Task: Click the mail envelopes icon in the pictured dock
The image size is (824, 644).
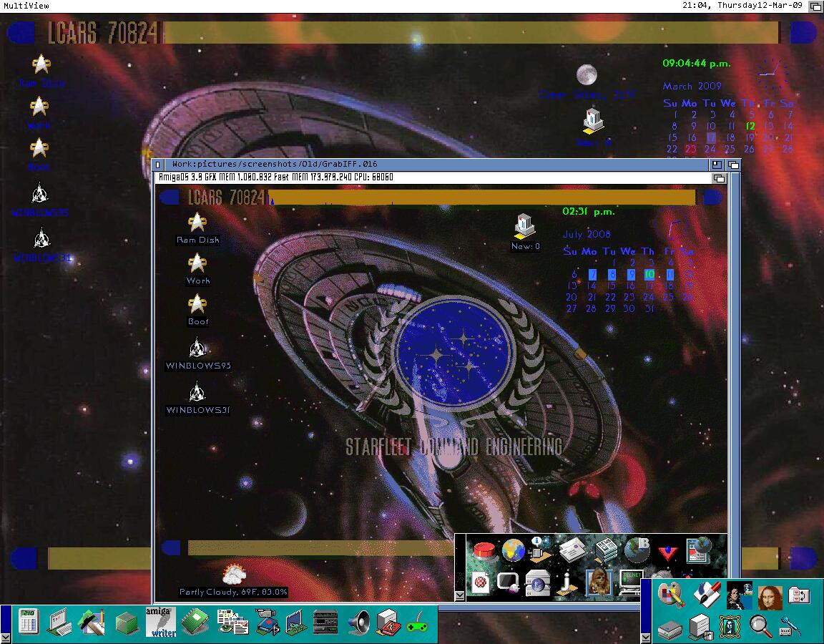Action: click(x=572, y=550)
